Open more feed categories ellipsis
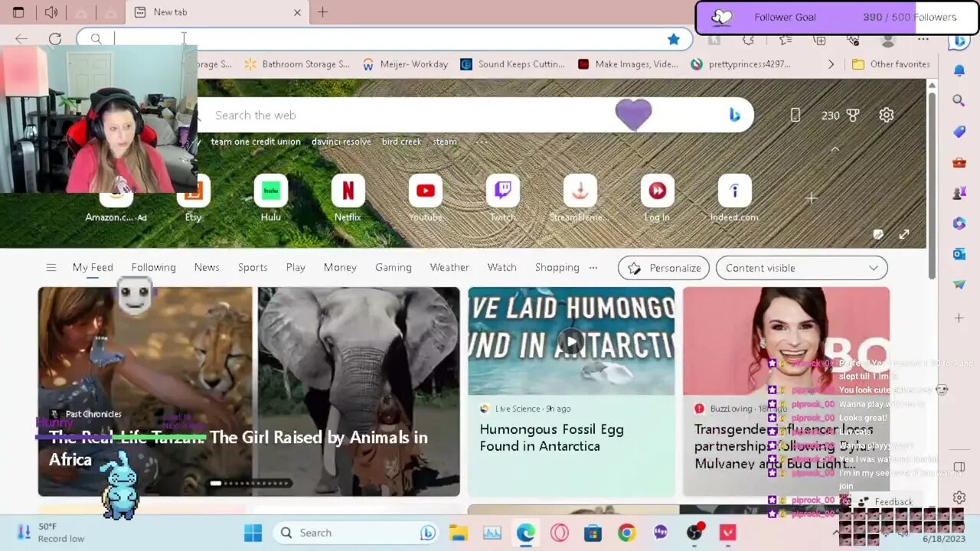The height and width of the screenshot is (551, 980). coord(593,267)
